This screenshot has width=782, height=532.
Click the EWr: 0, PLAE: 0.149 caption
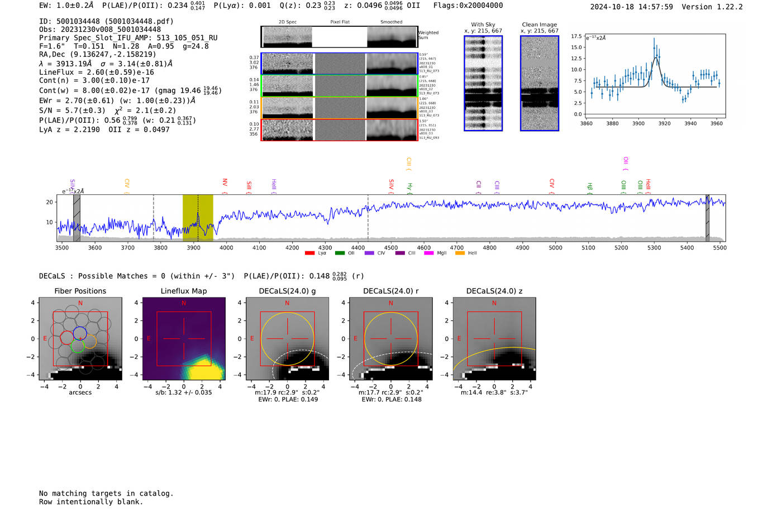(x=288, y=400)
